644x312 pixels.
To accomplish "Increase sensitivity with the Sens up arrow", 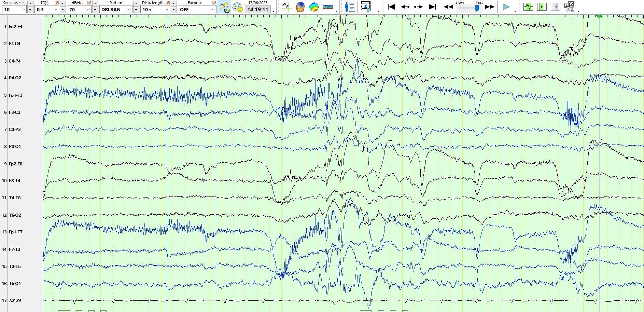I will click(x=30, y=3).
